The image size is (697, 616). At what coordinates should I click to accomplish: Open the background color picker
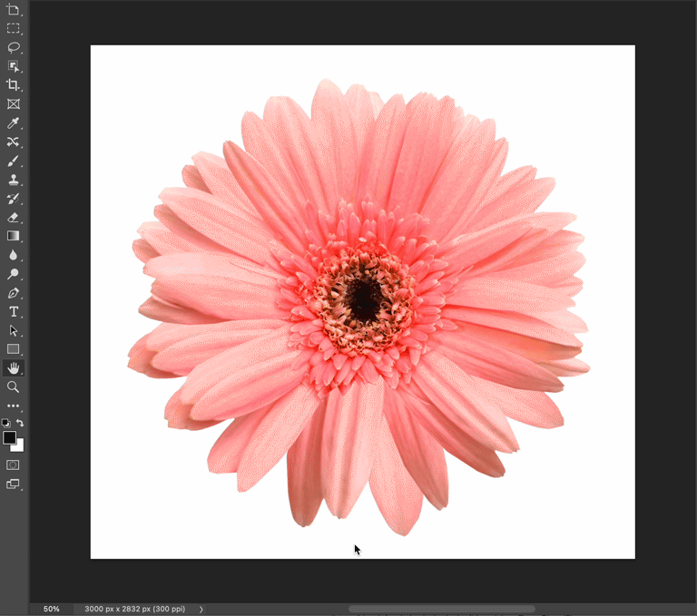pos(20,446)
